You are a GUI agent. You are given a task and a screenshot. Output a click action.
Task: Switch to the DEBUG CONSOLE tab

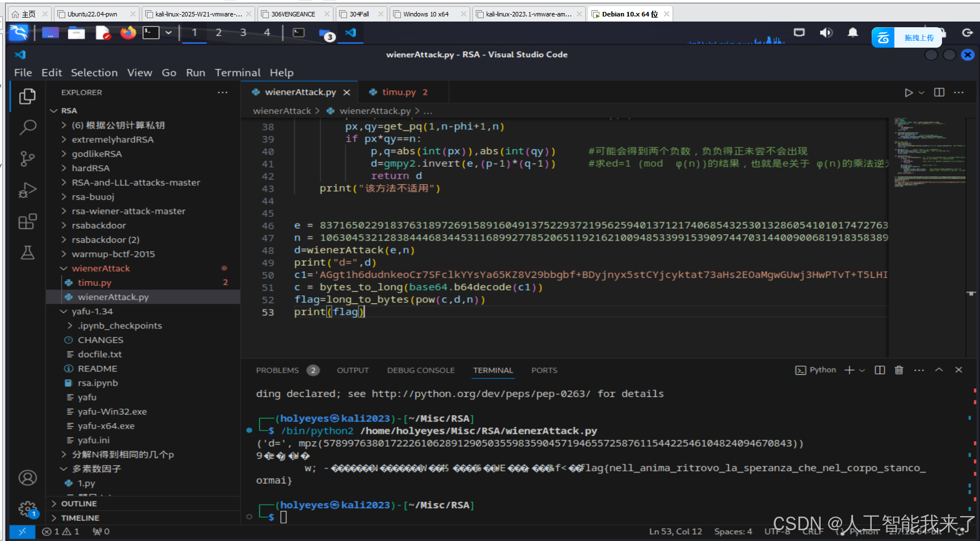click(x=421, y=370)
